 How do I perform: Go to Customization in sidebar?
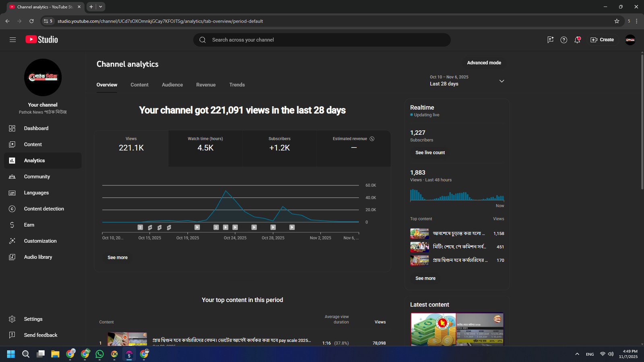coord(40,241)
